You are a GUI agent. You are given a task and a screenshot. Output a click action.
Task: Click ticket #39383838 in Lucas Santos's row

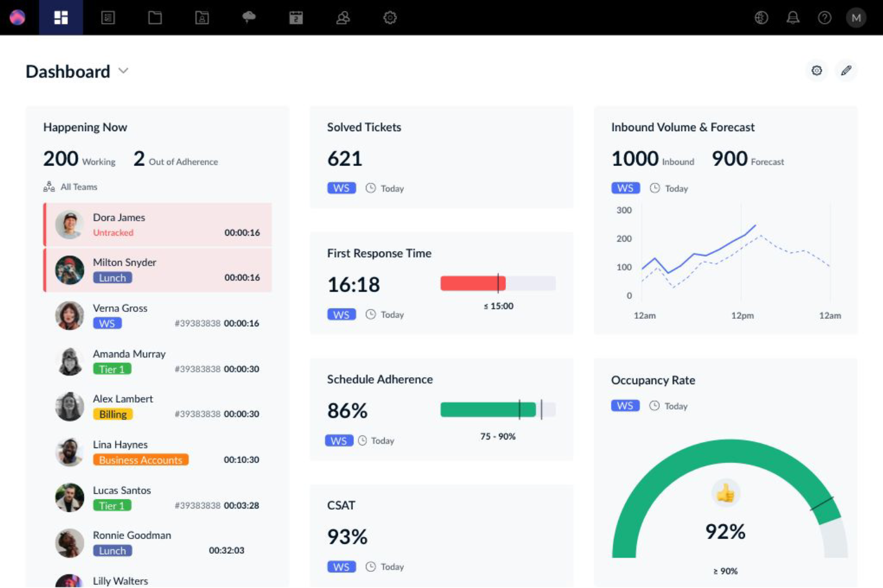pos(198,505)
